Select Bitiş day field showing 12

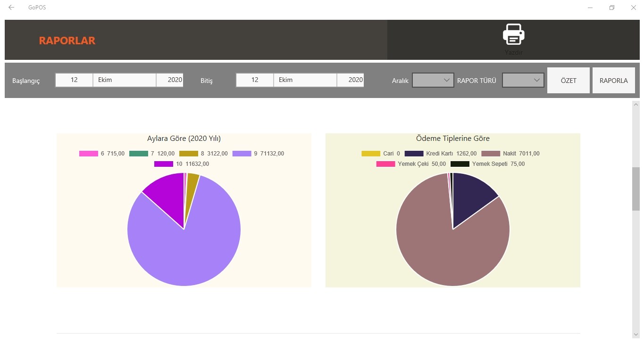(255, 80)
